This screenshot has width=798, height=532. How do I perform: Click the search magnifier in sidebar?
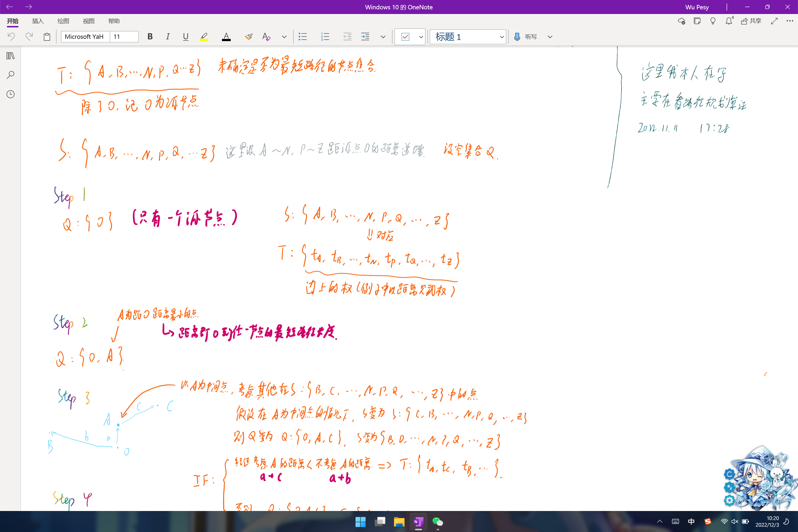click(10, 75)
